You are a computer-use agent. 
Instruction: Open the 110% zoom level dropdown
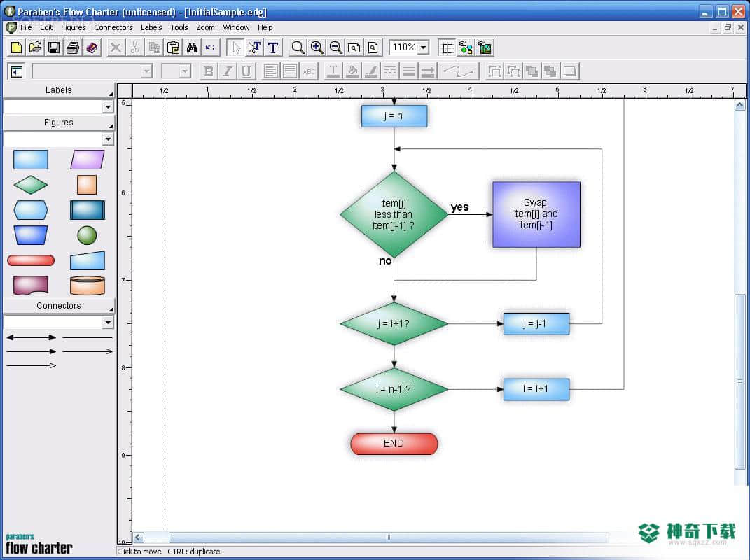tap(423, 48)
